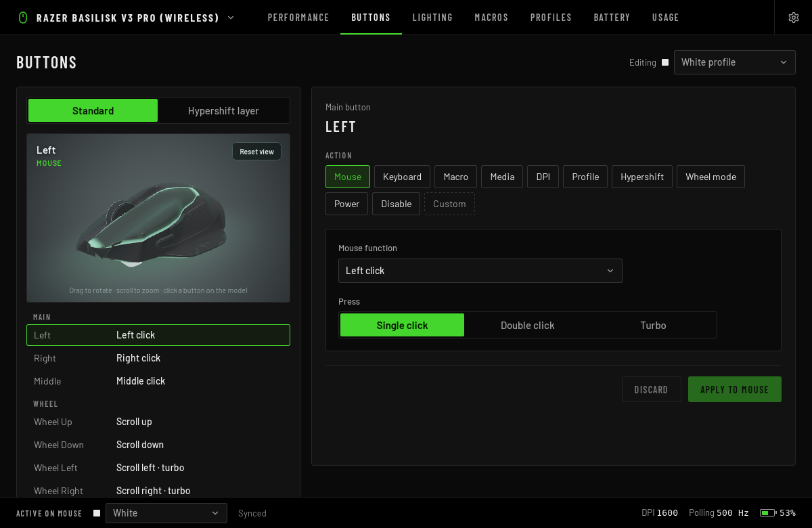This screenshot has height=528, width=812.
Task: Choose Double click press mode
Action: (x=528, y=325)
